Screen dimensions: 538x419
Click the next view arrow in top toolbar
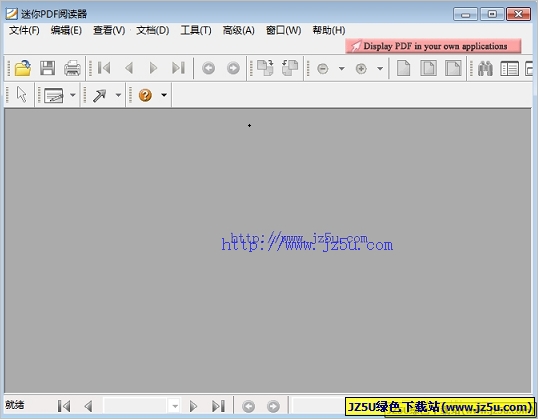click(x=233, y=68)
